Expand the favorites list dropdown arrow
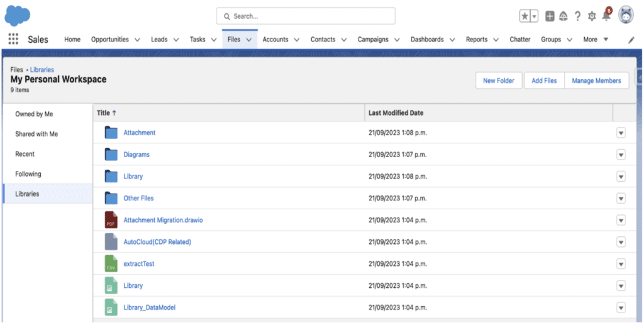The height and width of the screenshot is (325, 644). coord(535,16)
